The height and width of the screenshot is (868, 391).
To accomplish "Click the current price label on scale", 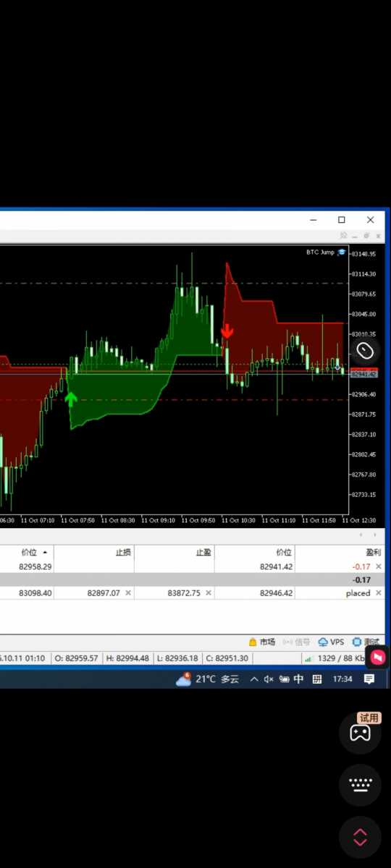I will (x=363, y=374).
